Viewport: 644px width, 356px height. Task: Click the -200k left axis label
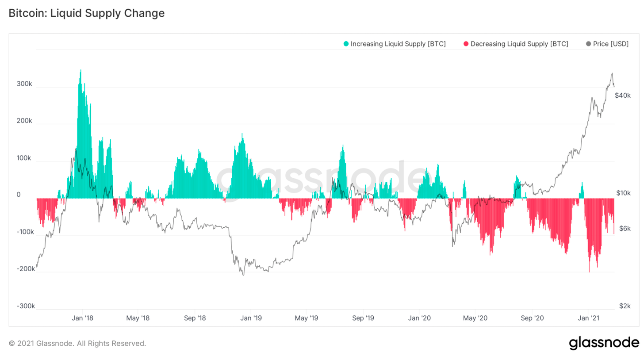pos(26,269)
